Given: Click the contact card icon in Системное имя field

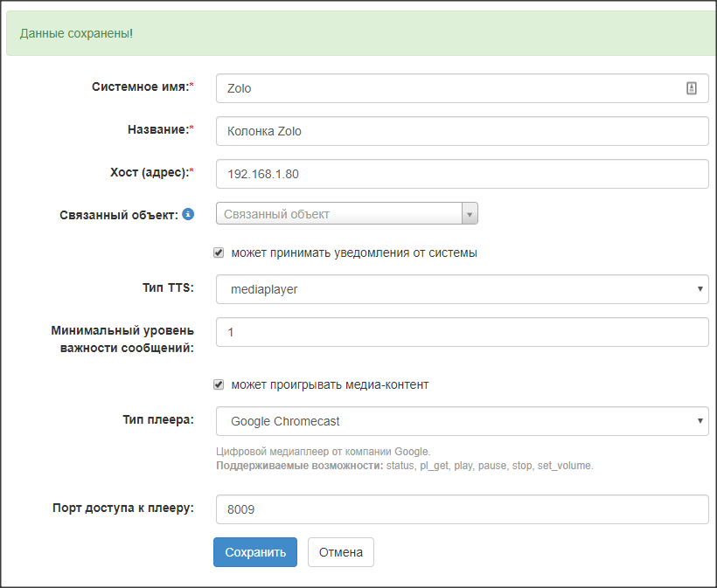Looking at the screenshot, I should tap(692, 88).
